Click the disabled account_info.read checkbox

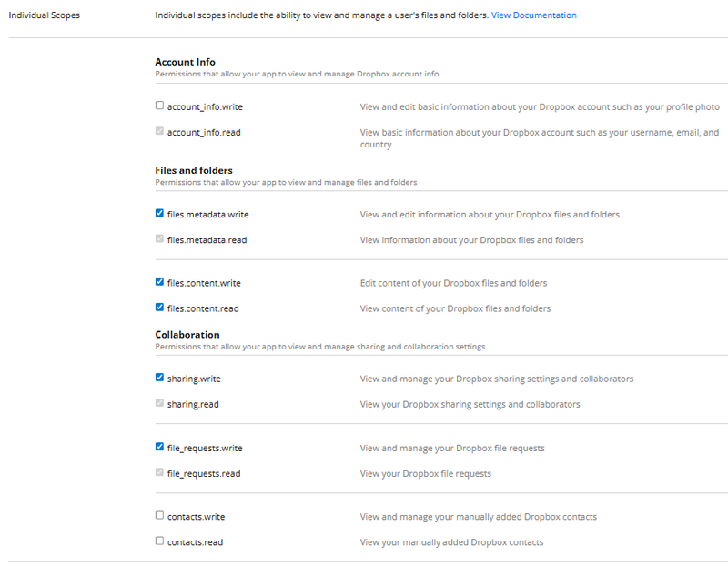click(160, 132)
